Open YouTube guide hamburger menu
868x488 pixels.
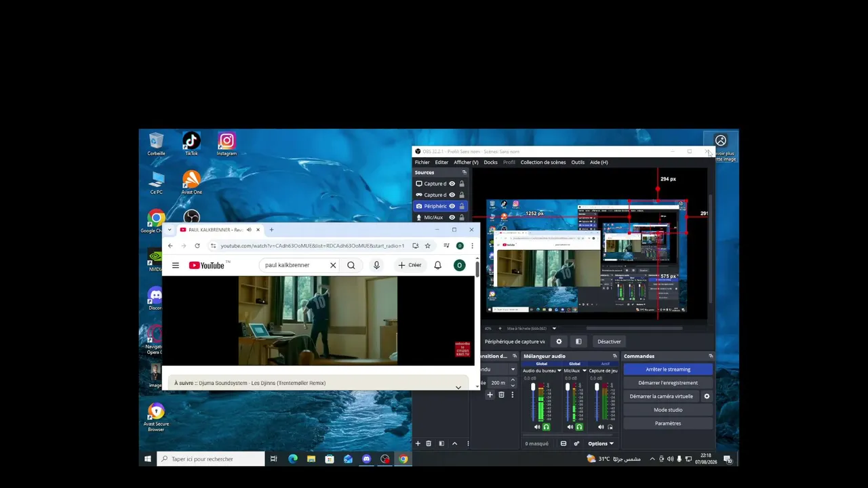click(x=176, y=265)
